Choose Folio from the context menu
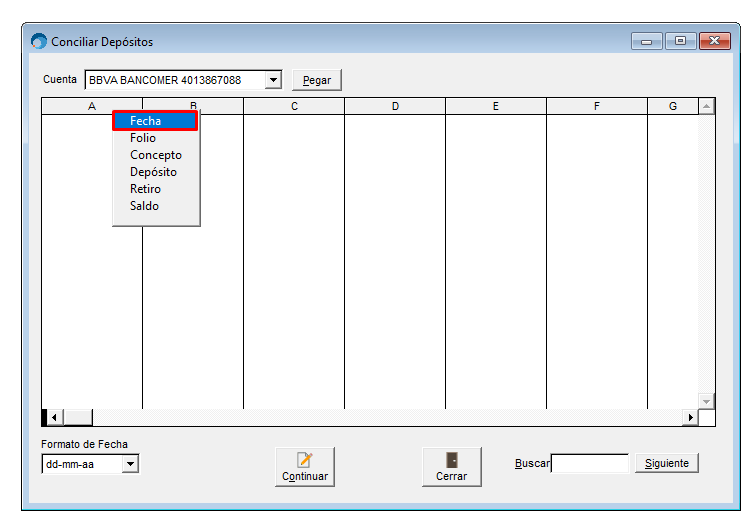 coord(155,138)
